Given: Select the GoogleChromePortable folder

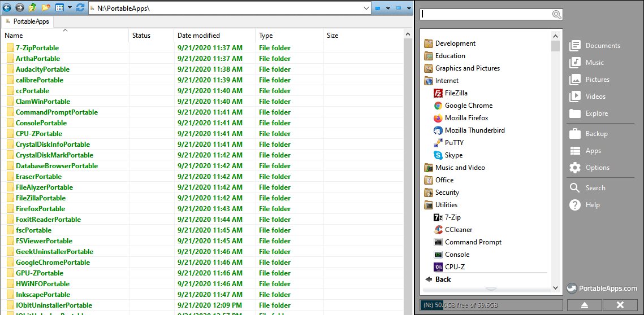Looking at the screenshot, I should click(53, 262).
